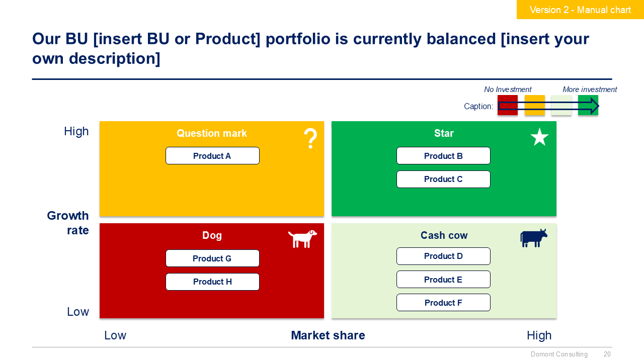
Task: Select the Product G box
Action: pos(212,258)
